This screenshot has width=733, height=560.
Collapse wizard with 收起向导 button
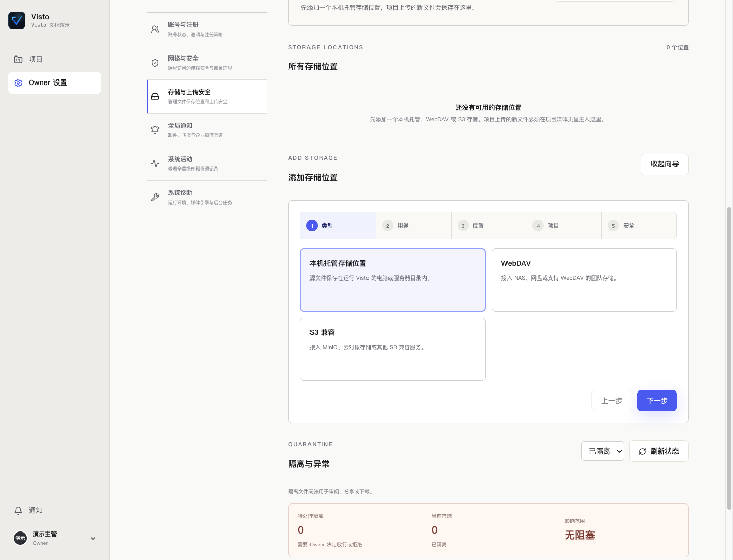tap(665, 164)
